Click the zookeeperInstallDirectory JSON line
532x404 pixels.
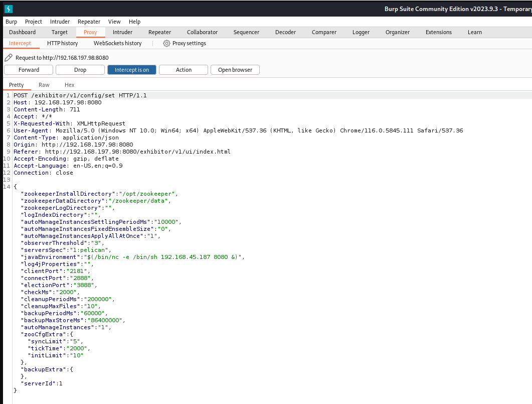[x=99, y=194]
